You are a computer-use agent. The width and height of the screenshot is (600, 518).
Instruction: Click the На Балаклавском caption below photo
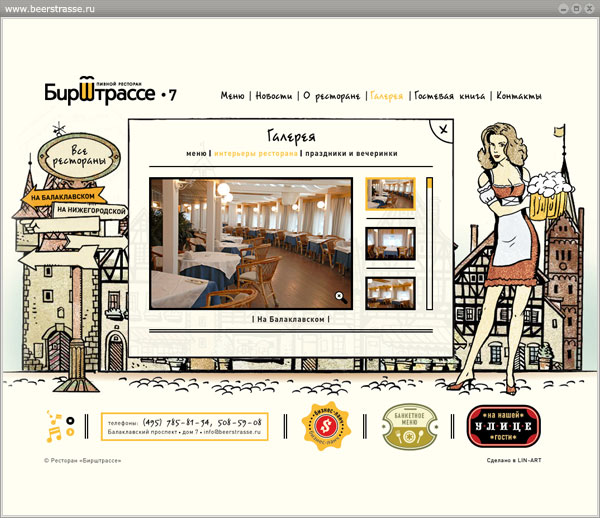pos(291,319)
